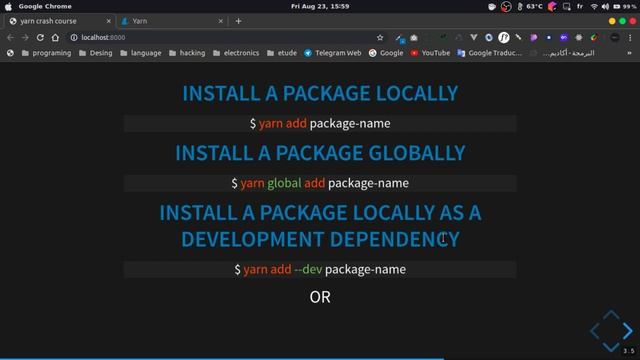Go forward to the next page

[x=25, y=38]
